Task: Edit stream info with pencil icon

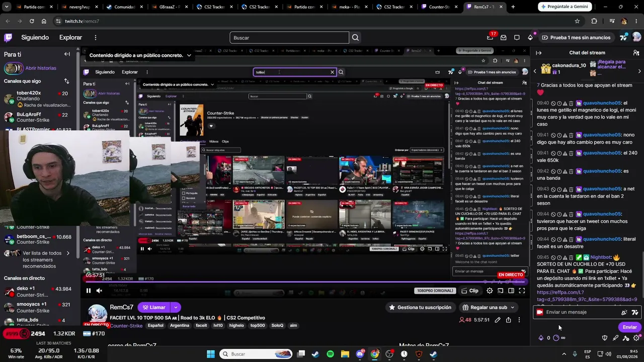Action: click(x=498, y=320)
